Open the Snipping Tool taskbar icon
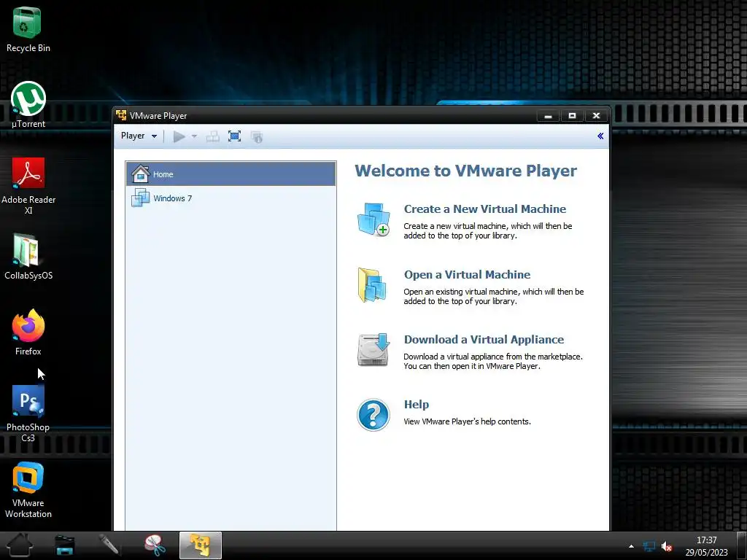This screenshot has width=747, height=560. (x=155, y=545)
